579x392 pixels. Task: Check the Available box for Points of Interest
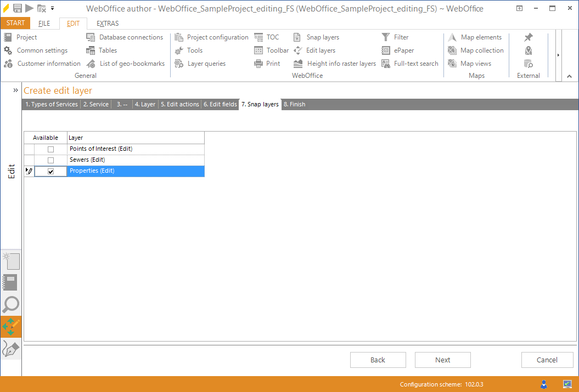50,149
